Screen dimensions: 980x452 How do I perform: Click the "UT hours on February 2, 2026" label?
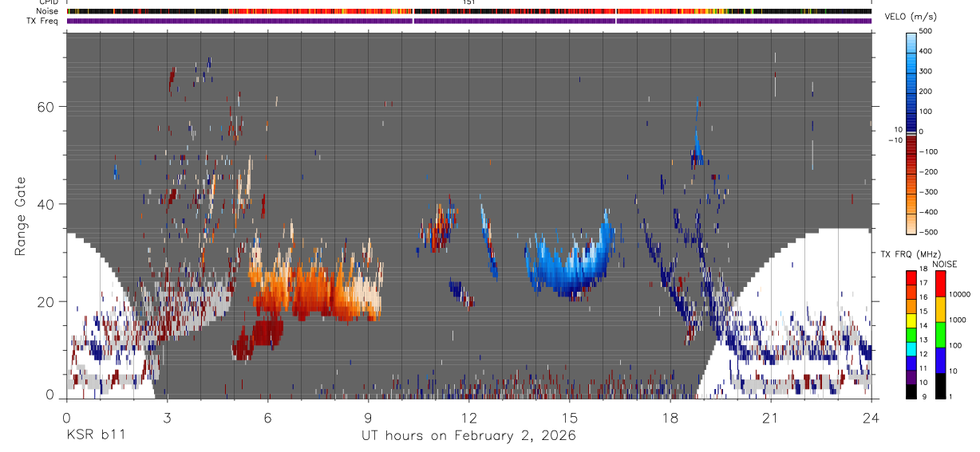point(469,436)
